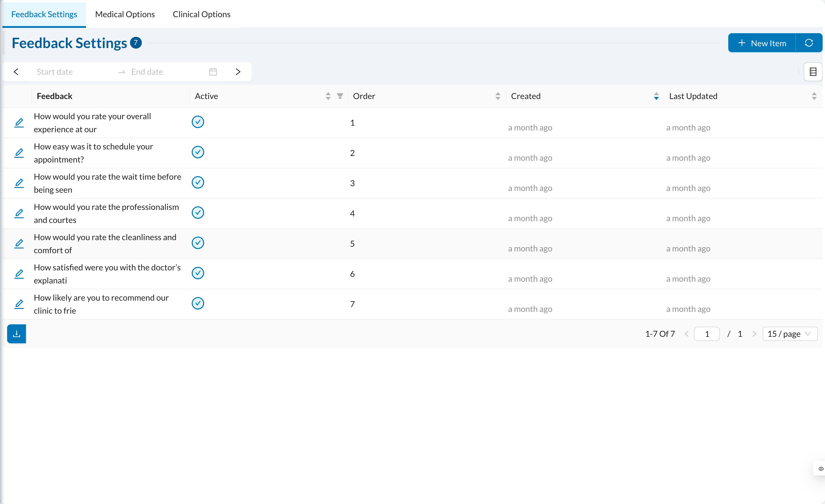Toggle active status for professionalism question
This screenshot has height=504, width=825.
198,213
